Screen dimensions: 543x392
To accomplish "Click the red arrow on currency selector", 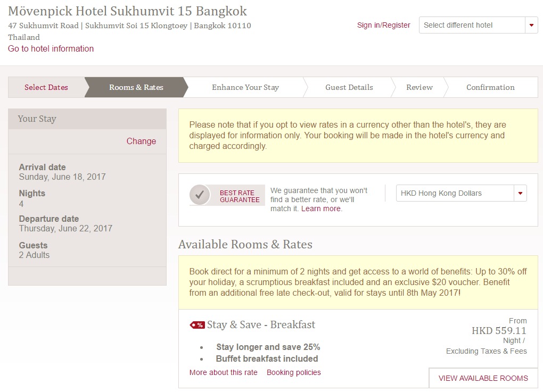I will point(520,193).
